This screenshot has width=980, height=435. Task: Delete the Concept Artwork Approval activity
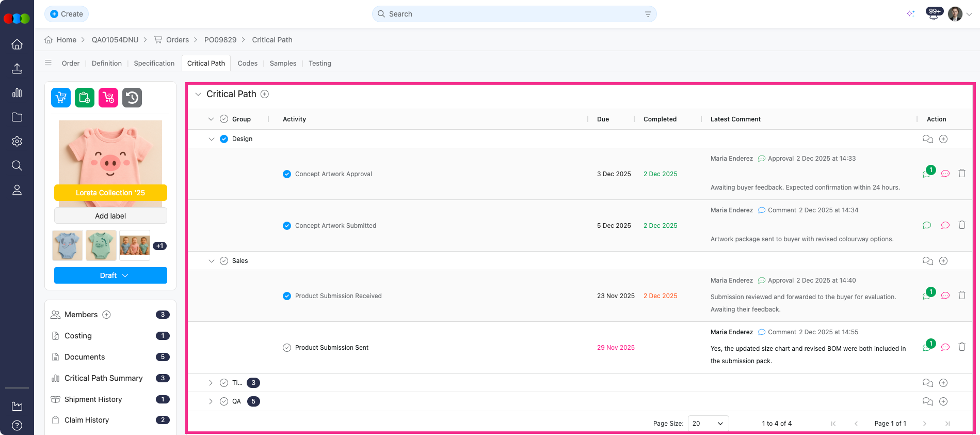point(962,174)
